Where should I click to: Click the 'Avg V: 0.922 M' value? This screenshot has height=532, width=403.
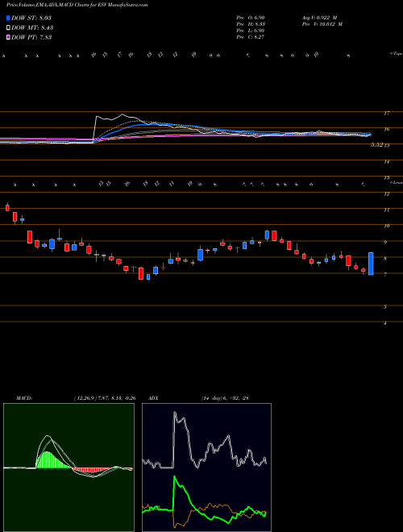pos(319,18)
